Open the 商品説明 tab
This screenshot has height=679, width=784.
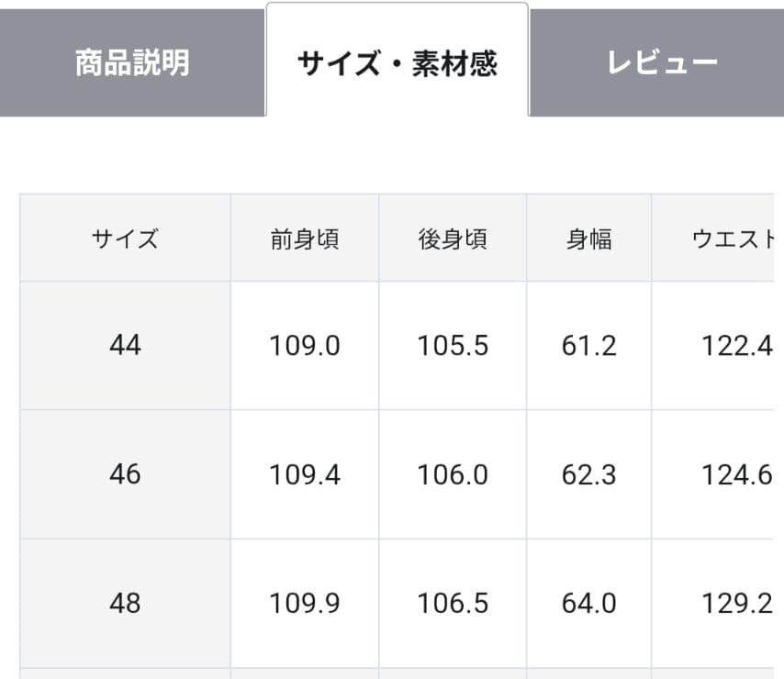[x=132, y=63]
